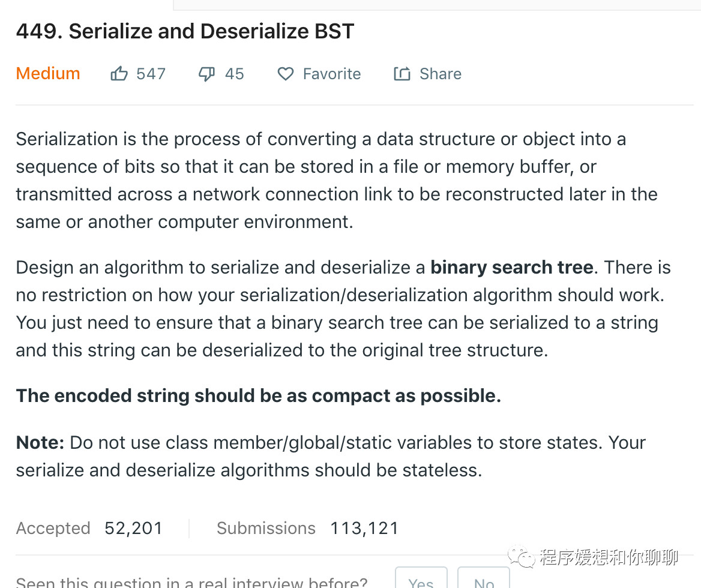Click the WeChat logo in watermark
The image size is (701, 588).
point(522,557)
